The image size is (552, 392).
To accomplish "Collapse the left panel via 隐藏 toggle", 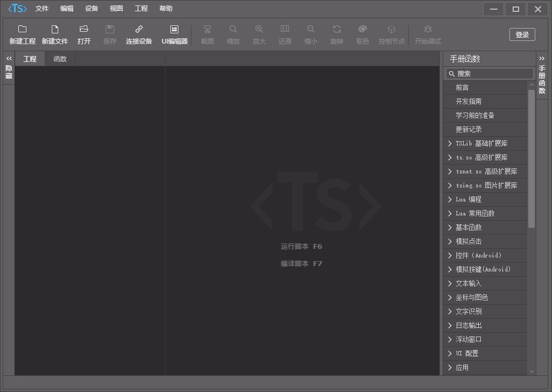I will (x=9, y=66).
